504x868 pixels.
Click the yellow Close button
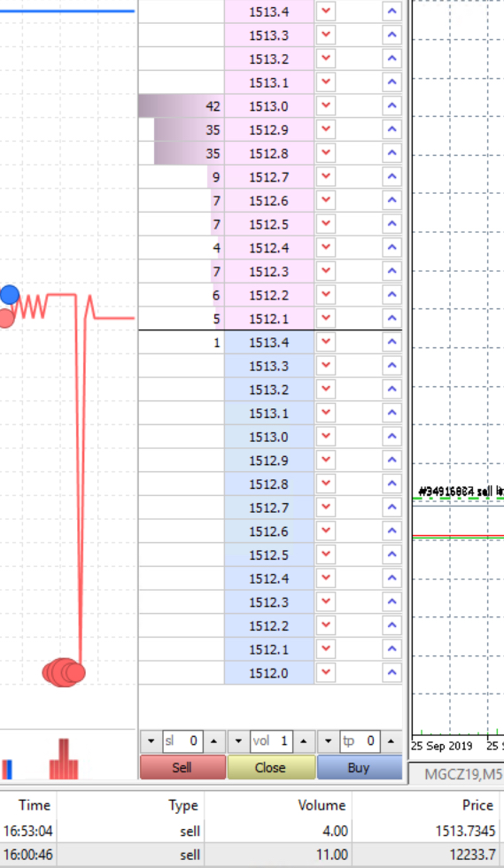(x=271, y=767)
